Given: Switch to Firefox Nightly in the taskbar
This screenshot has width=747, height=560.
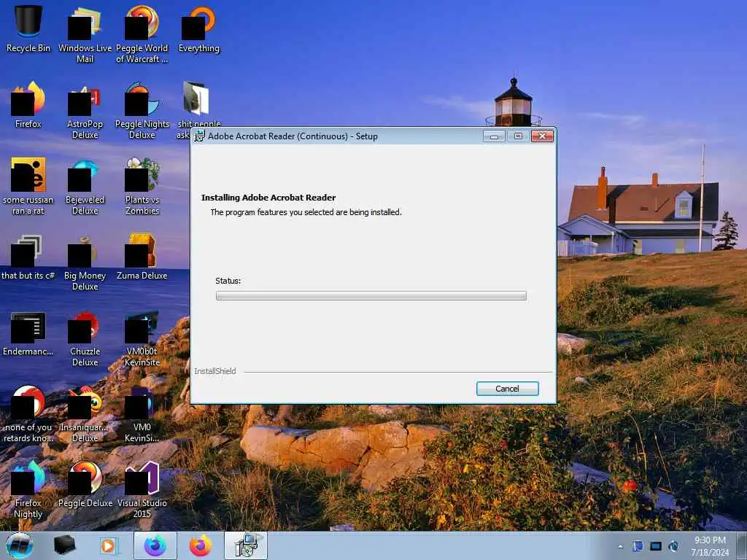Looking at the screenshot, I should pos(155,545).
